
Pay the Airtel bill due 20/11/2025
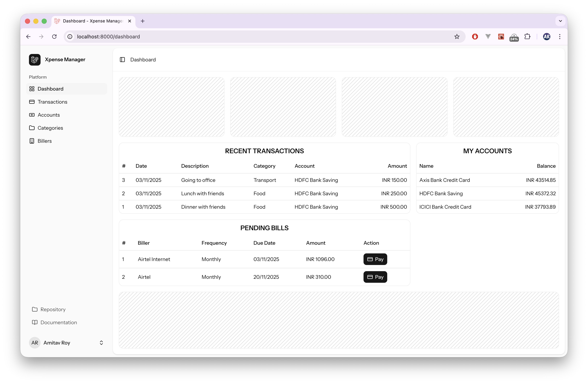point(375,277)
